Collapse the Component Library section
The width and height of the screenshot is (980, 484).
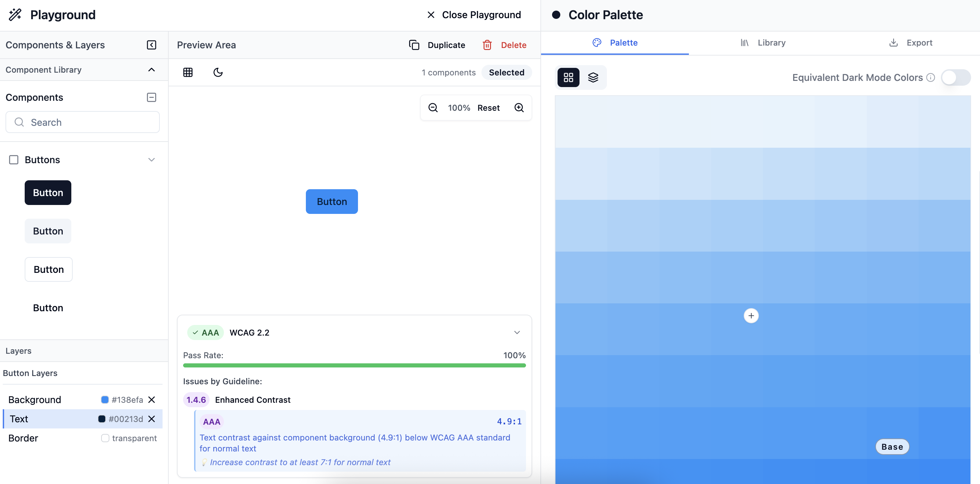[x=152, y=70]
